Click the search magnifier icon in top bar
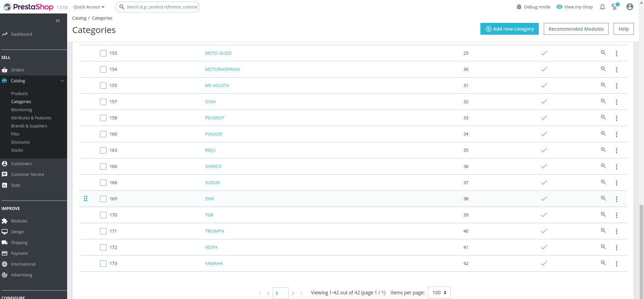This screenshot has height=299, width=644. coord(122,7)
